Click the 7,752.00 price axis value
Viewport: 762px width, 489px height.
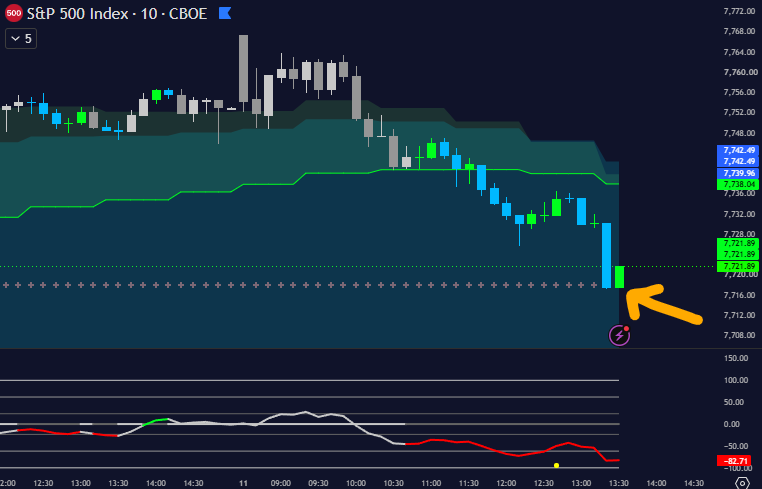click(x=739, y=112)
